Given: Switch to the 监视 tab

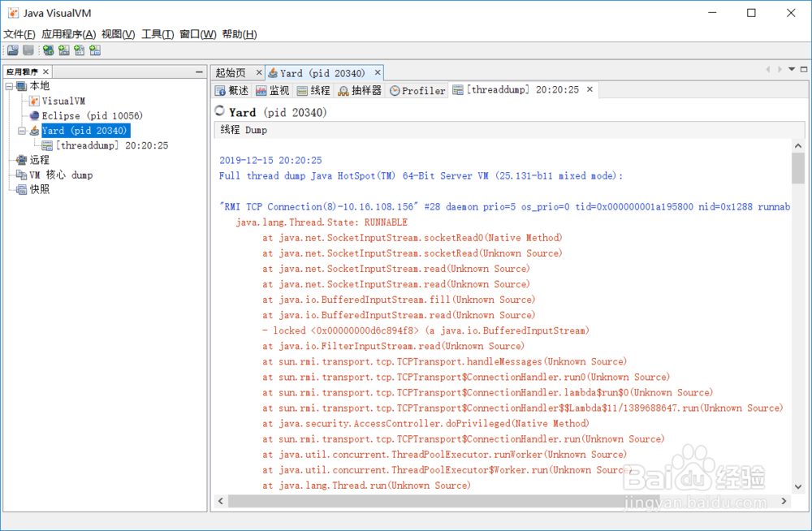Looking at the screenshot, I should [x=272, y=91].
